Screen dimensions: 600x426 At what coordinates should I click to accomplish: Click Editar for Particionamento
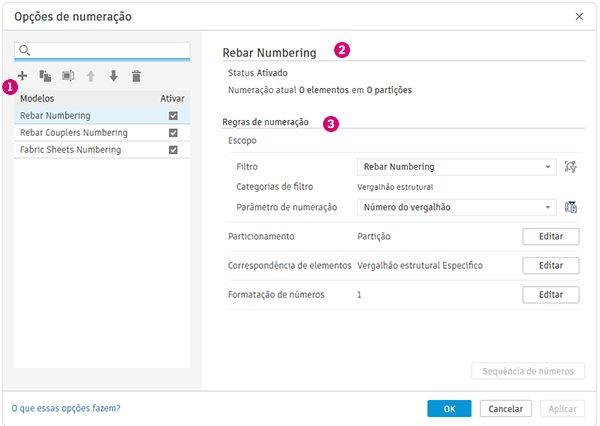tap(550, 236)
